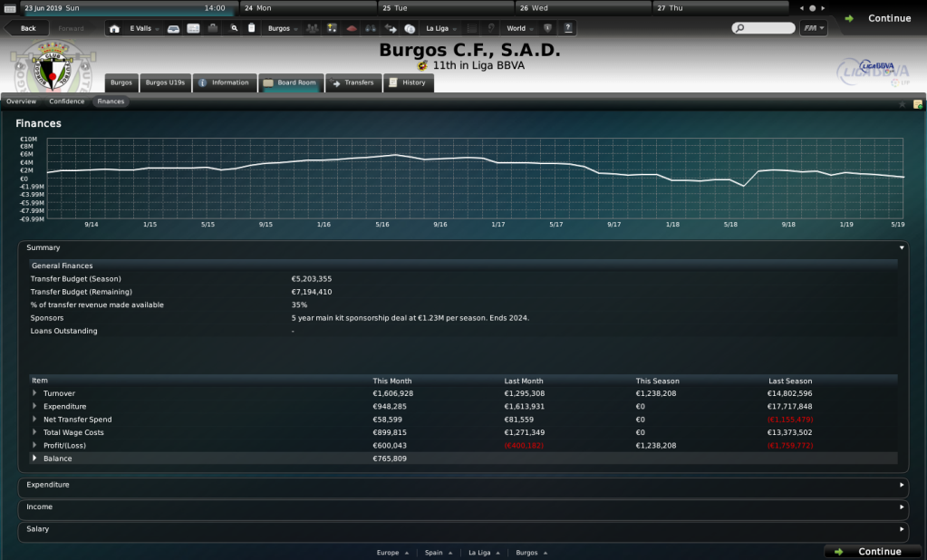Open the tactics board icon

pos(333,28)
